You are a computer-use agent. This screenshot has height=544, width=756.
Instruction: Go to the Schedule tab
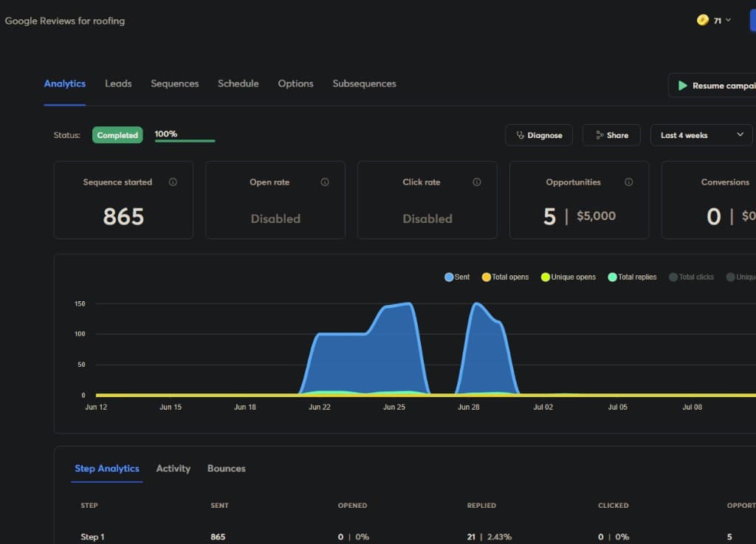238,84
